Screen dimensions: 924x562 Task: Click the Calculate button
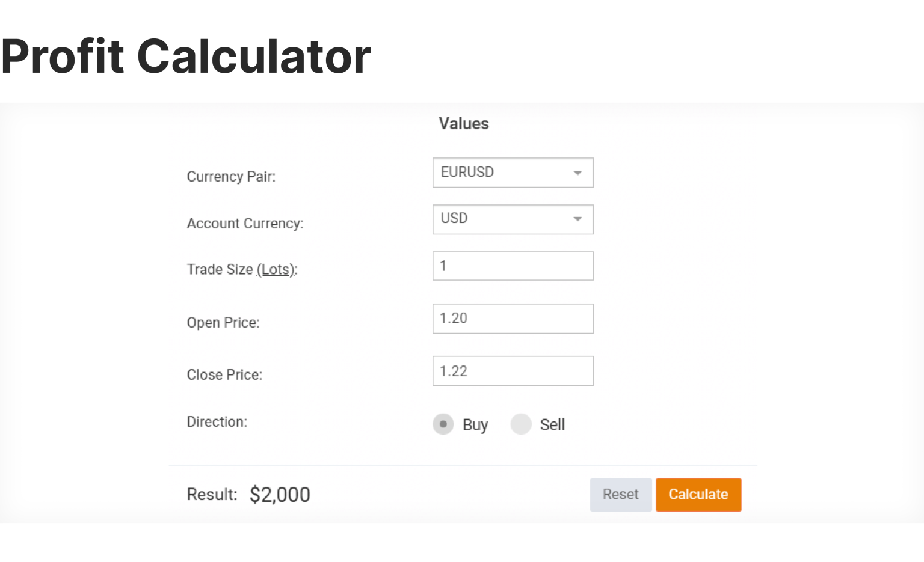(698, 494)
